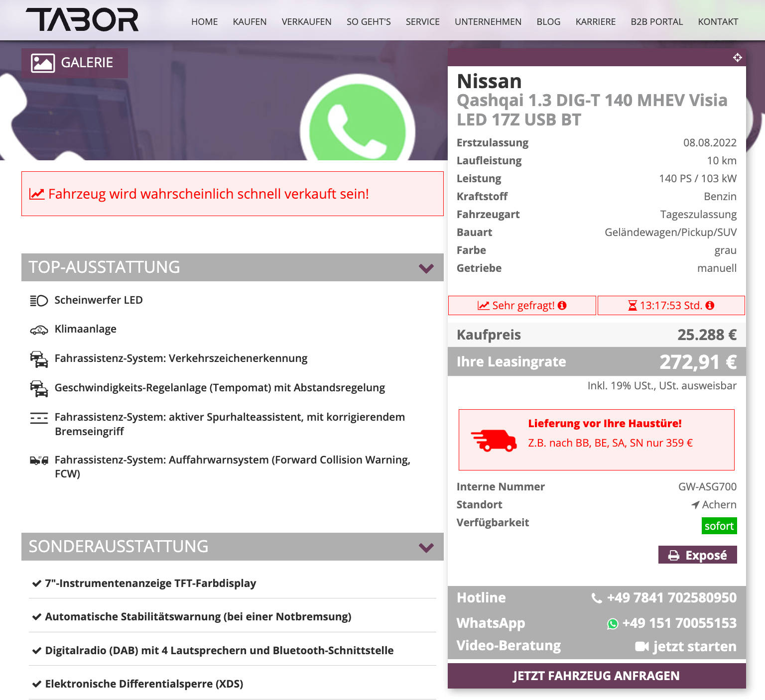
Task: Click the Lieferung vor Ihre Haustüre banner
Action: coord(597,440)
